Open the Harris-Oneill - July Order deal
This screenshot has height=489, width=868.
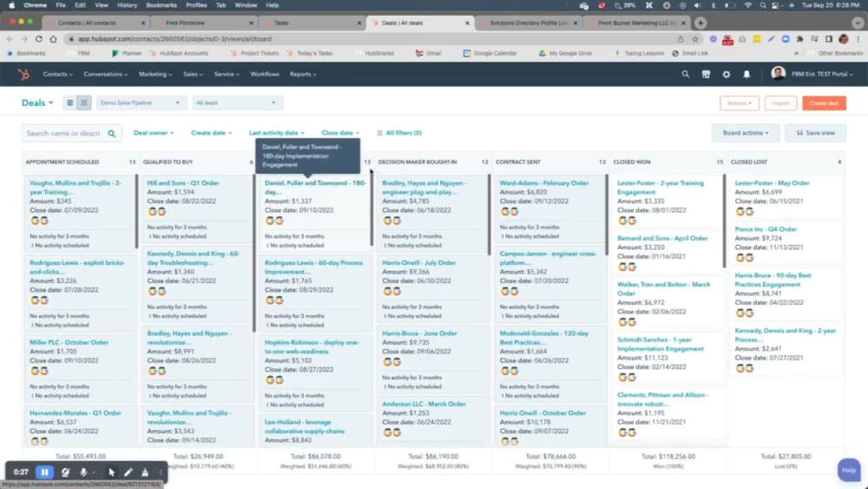click(418, 262)
